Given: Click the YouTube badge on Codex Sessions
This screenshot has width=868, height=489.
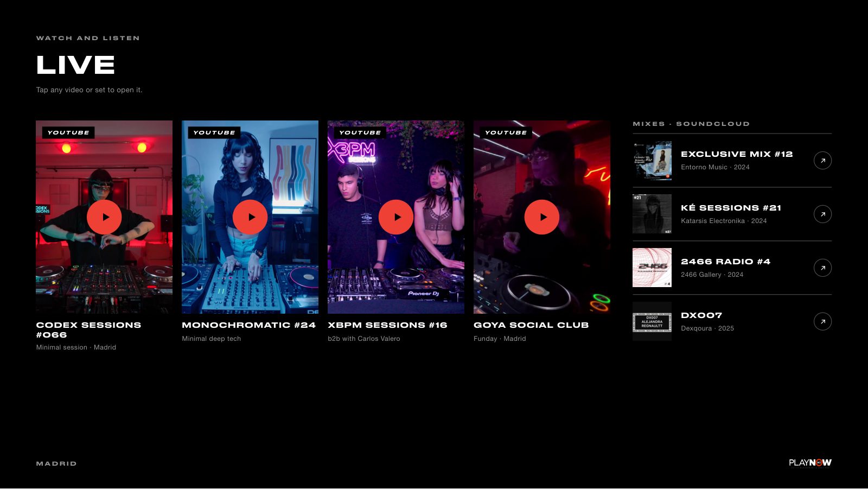Looking at the screenshot, I should [68, 132].
